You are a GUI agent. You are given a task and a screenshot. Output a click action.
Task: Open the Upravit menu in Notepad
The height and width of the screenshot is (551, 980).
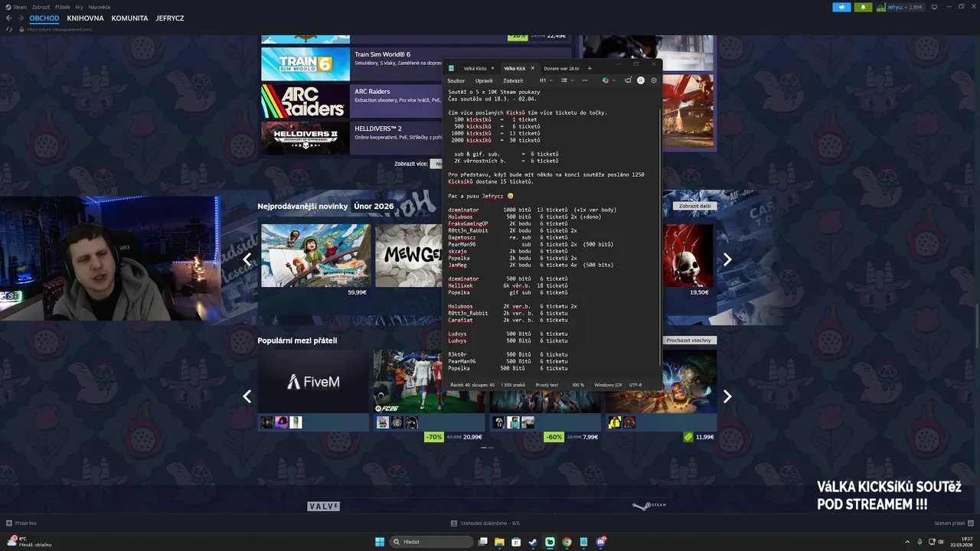click(484, 80)
